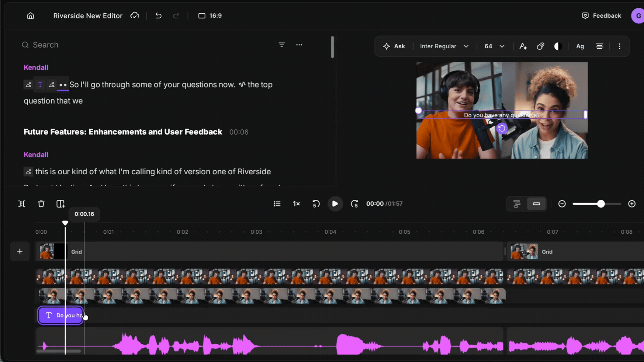The height and width of the screenshot is (362, 644).
Task: Click the 0:04 mark on the timeline ruler
Action: (330, 232)
